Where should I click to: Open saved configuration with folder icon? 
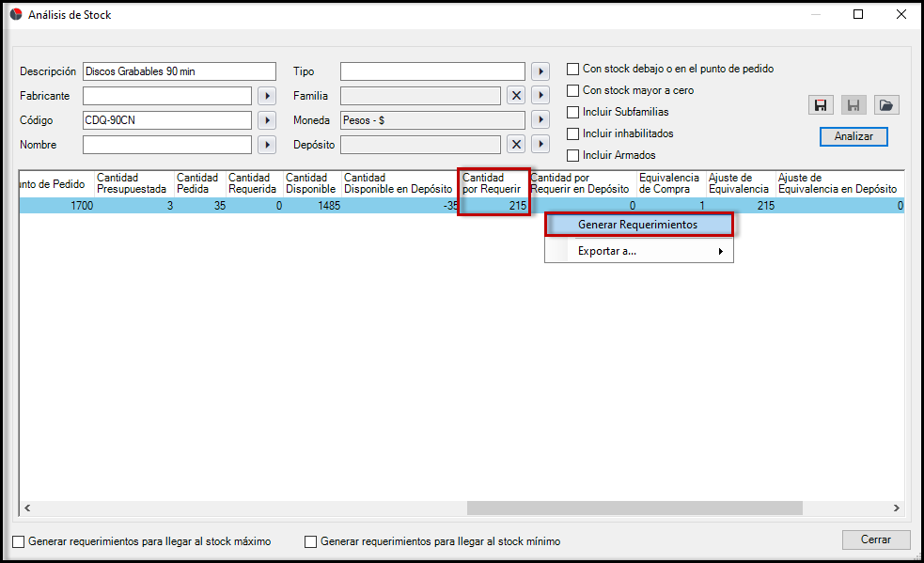[886, 105]
